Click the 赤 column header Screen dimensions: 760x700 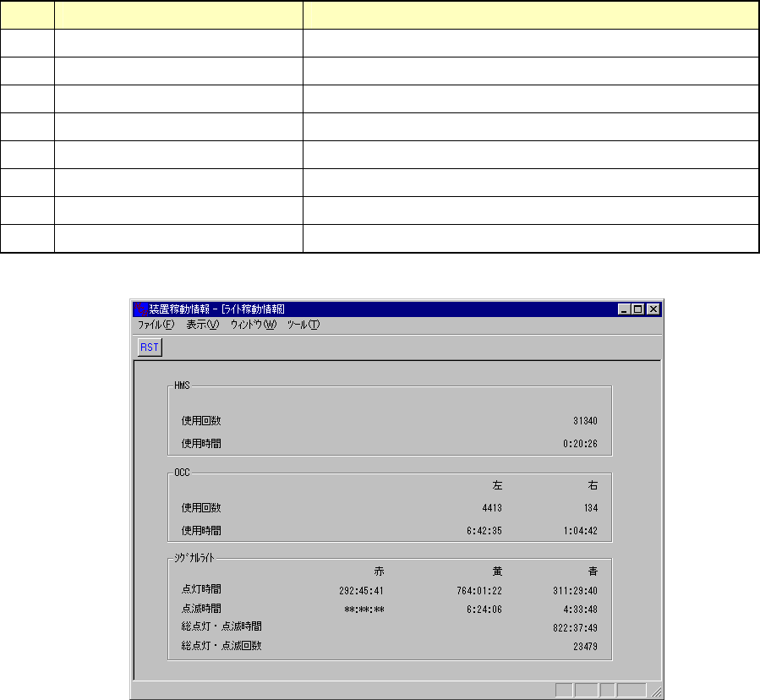point(379,571)
